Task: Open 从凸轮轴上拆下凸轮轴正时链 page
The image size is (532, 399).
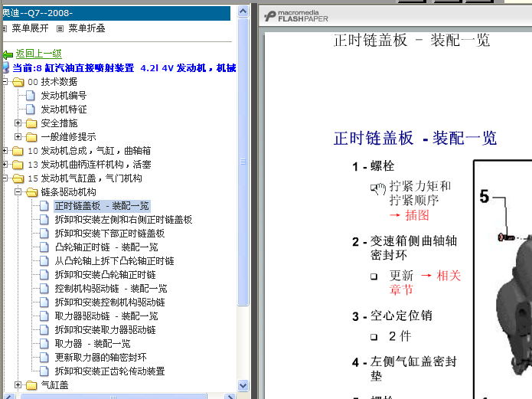Action: 114,261
